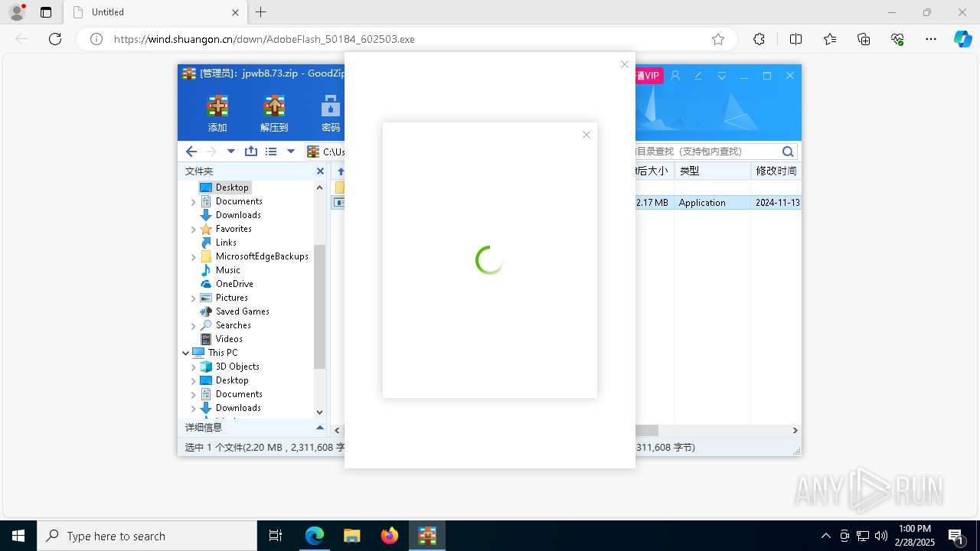Expand the Favorites tree node

[193, 230]
